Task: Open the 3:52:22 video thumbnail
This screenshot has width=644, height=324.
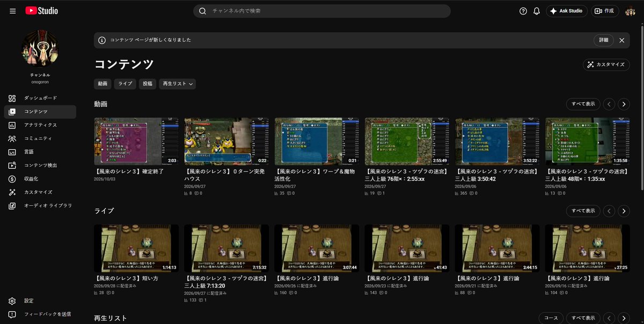Action: point(497,141)
